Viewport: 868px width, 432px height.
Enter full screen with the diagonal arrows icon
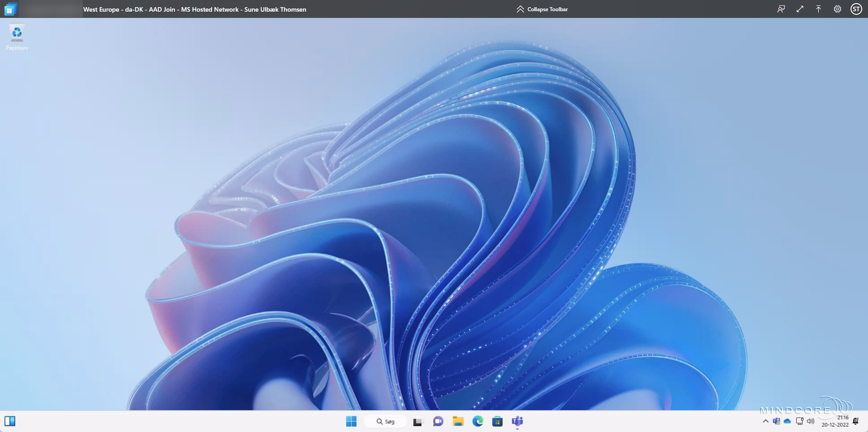tap(800, 9)
